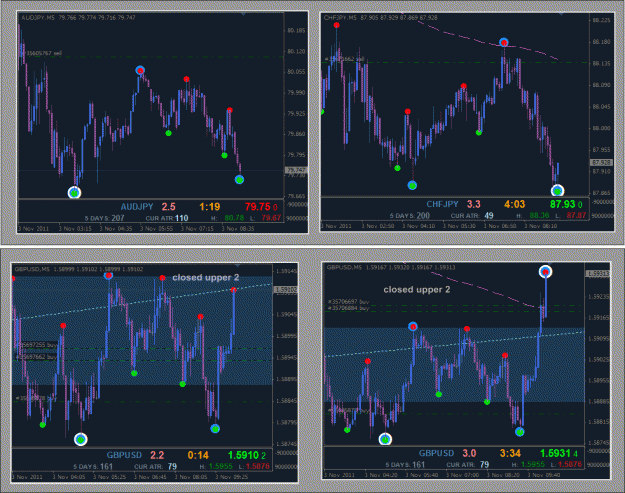This screenshot has height=493, width=625.
Task: Click the low value 87.87 in CHFJPY panel
Action: [576, 216]
